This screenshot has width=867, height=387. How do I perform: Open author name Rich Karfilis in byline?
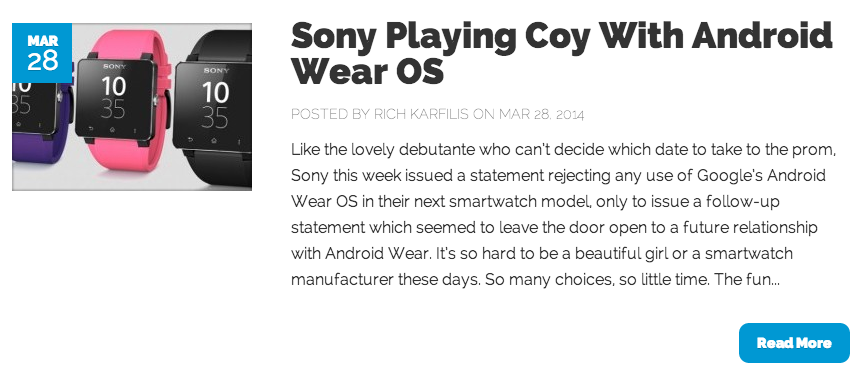click(421, 114)
